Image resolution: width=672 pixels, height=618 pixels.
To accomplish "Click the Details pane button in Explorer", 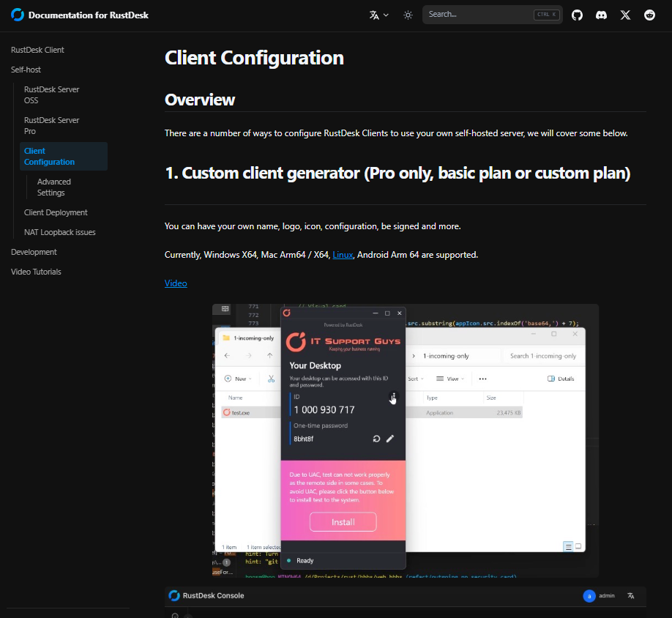I will tap(561, 379).
